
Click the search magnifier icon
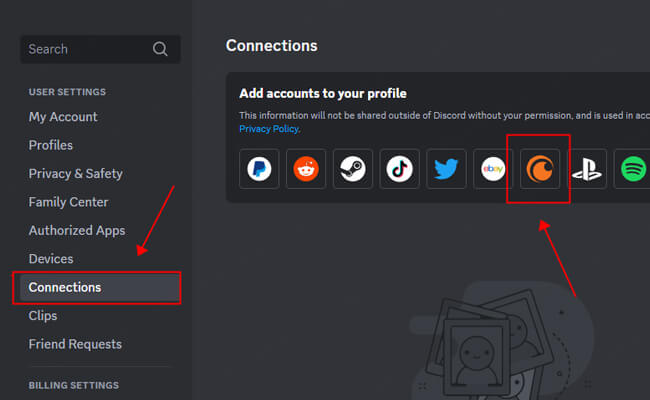tap(160, 49)
